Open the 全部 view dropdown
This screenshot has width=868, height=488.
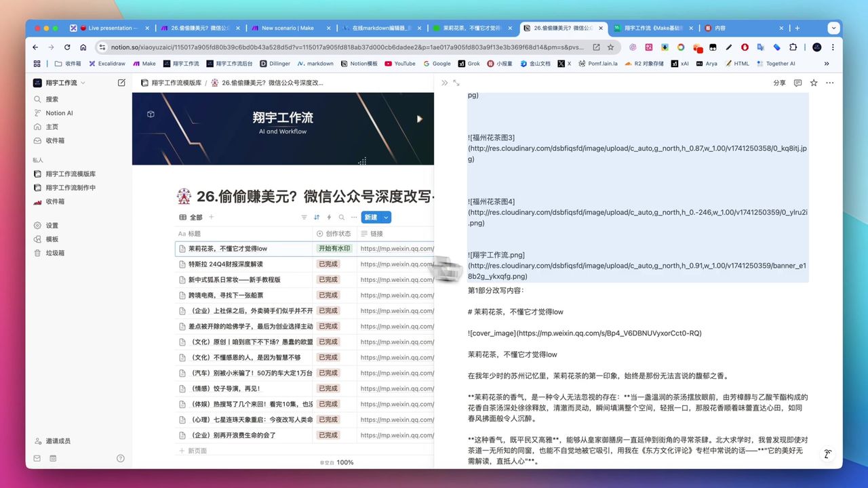click(x=195, y=217)
